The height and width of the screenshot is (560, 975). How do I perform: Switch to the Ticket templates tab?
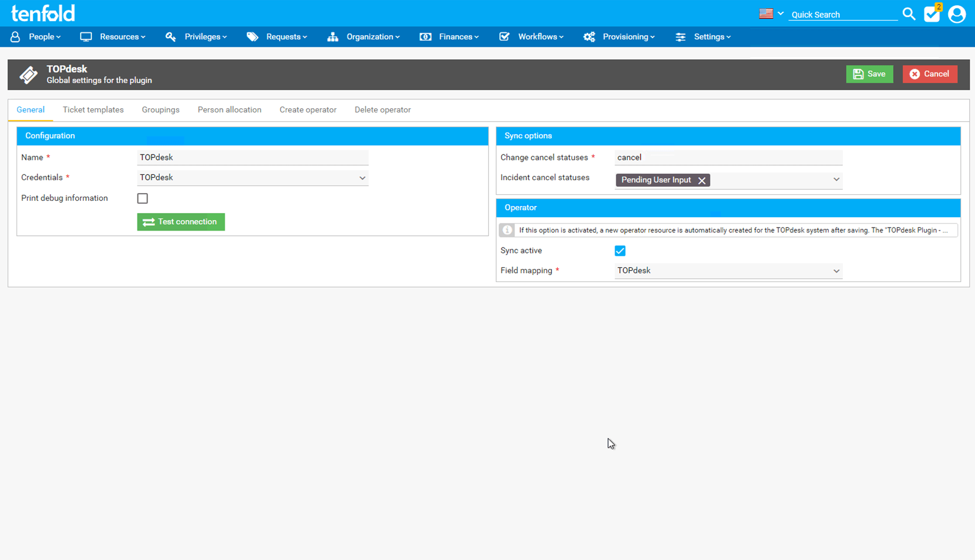tap(93, 109)
